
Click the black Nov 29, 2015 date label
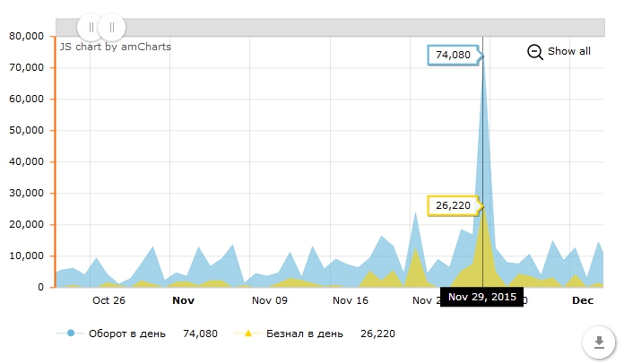point(482,298)
